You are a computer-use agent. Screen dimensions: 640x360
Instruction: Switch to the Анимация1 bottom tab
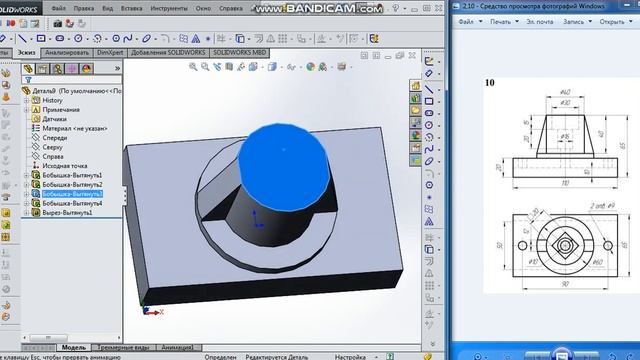click(x=177, y=347)
